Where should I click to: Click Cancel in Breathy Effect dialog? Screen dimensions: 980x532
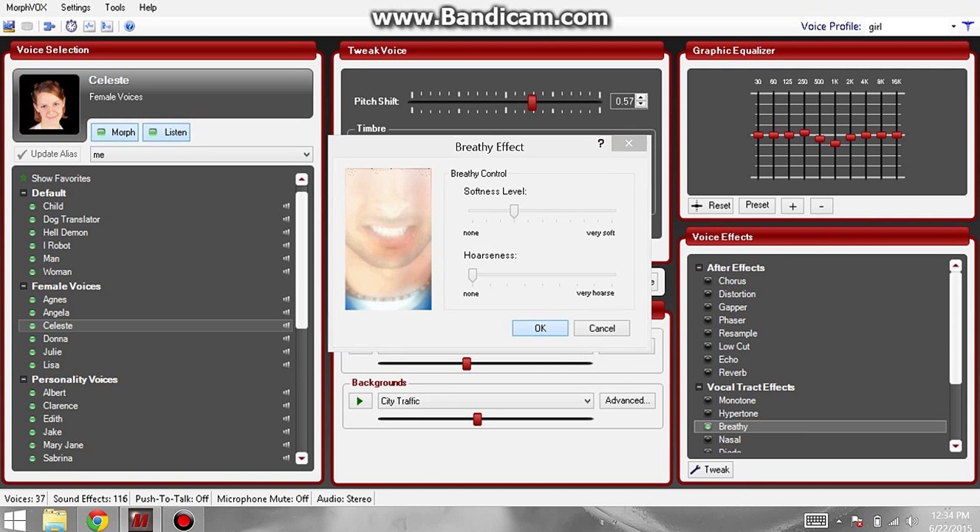point(602,328)
